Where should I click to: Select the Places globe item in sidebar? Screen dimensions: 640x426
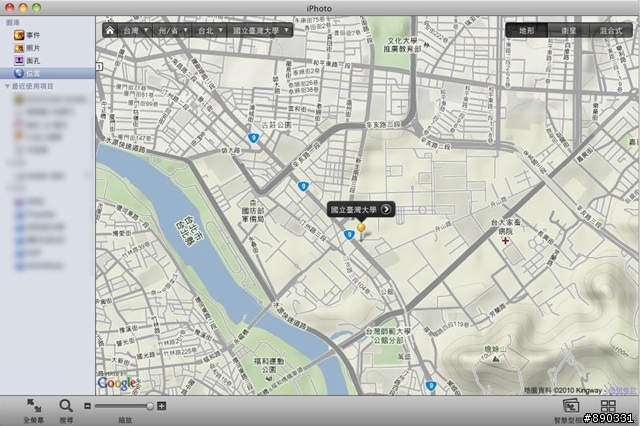click(47, 73)
